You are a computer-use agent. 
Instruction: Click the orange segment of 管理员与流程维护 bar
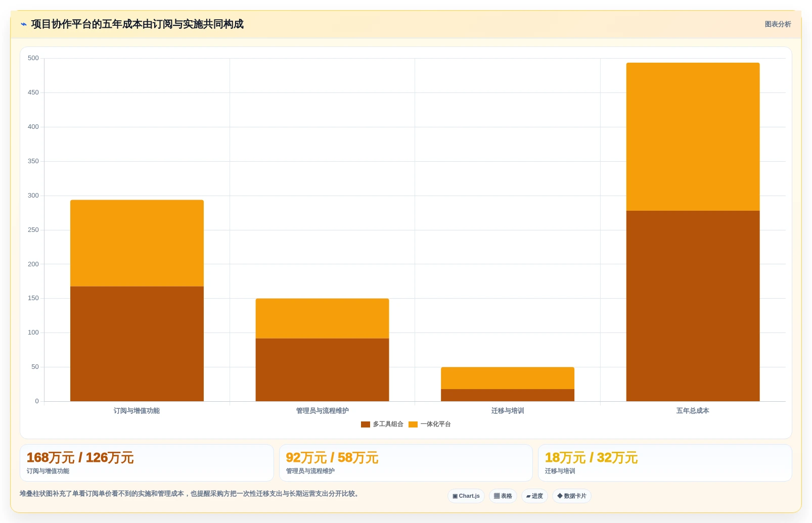322,318
